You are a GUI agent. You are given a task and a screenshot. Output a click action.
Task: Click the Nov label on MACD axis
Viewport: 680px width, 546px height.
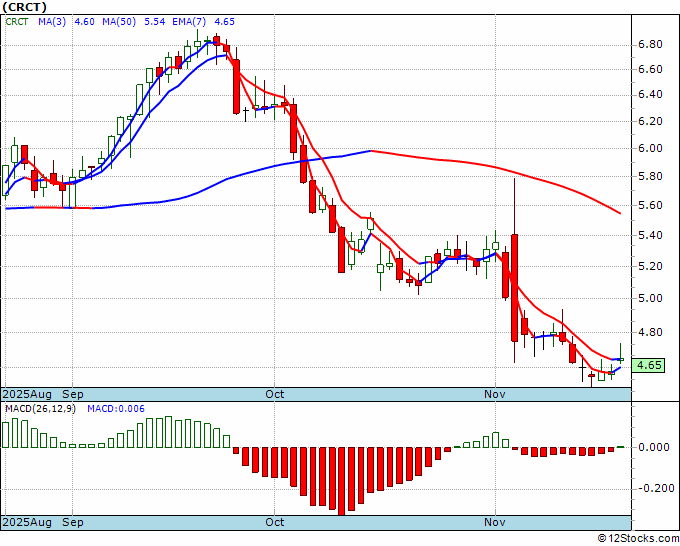coord(495,522)
